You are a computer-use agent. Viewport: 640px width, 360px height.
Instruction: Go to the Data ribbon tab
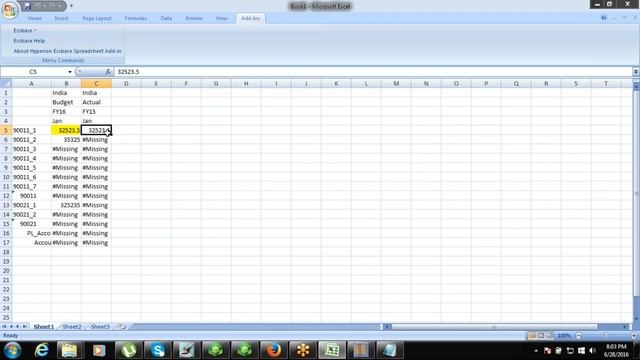pos(166,18)
